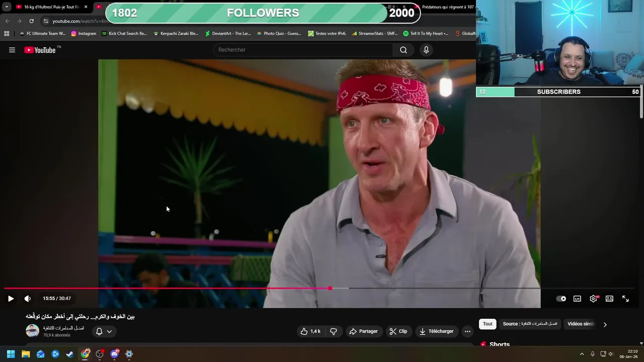Select the Source channel filter chip
The width and height of the screenshot is (644, 362).
click(530, 324)
